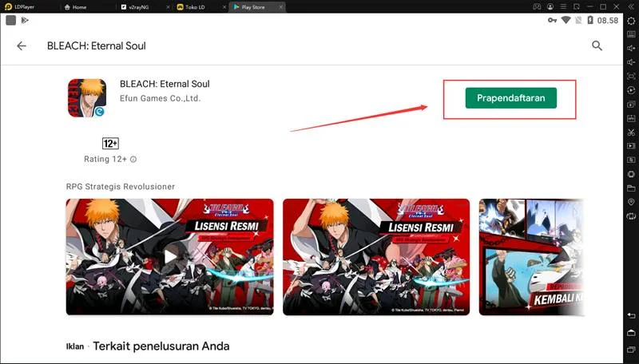Go to Android home via sidebar

tap(631, 333)
